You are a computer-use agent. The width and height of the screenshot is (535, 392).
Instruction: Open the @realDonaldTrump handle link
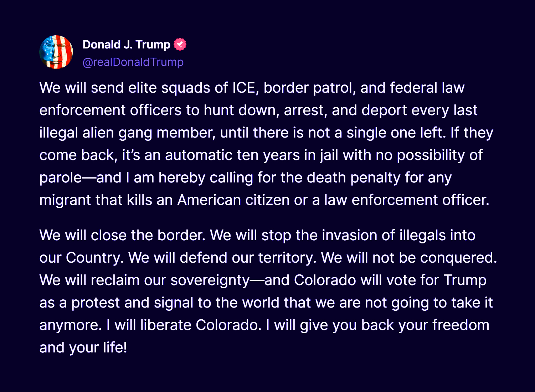click(x=133, y=62)
